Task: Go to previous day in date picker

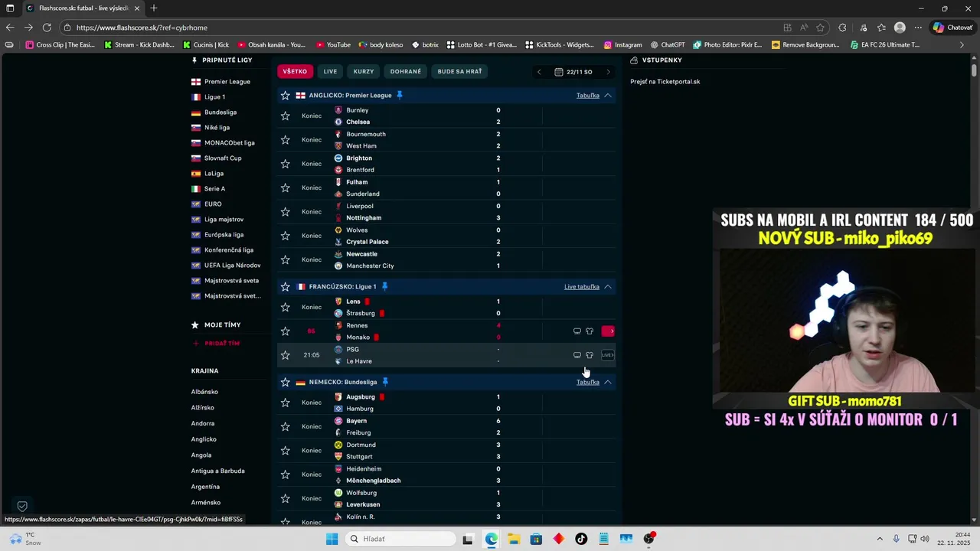Action: (x=539, y=72)
